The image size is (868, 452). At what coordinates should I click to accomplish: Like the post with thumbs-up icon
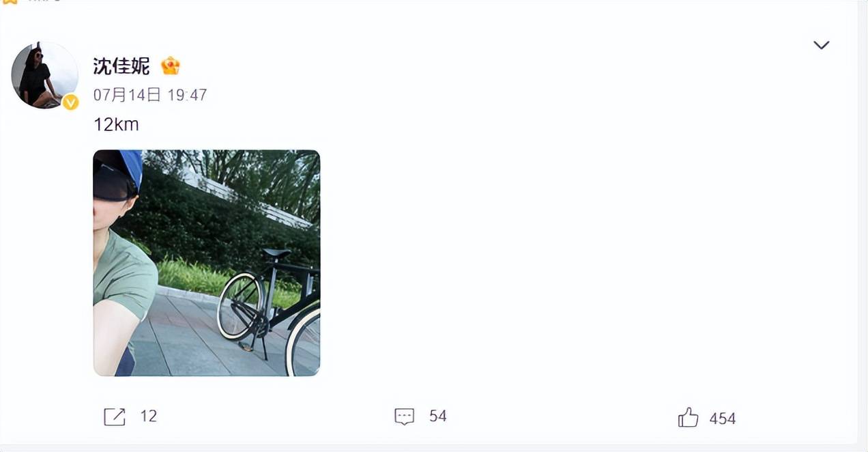[688, 417]
